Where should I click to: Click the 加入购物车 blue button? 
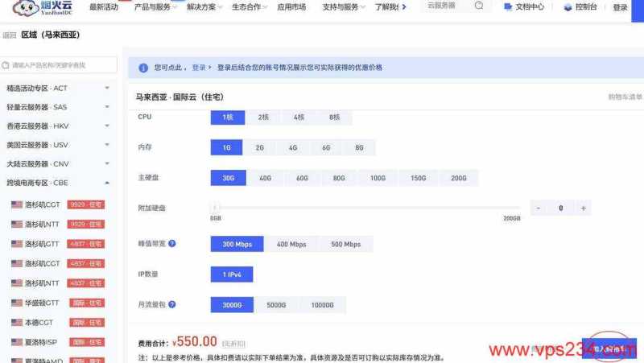[x=609, y=349]
